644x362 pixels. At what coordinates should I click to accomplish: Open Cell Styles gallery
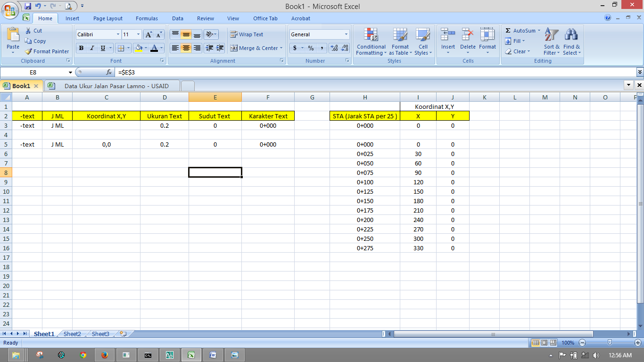pos(423,41)
